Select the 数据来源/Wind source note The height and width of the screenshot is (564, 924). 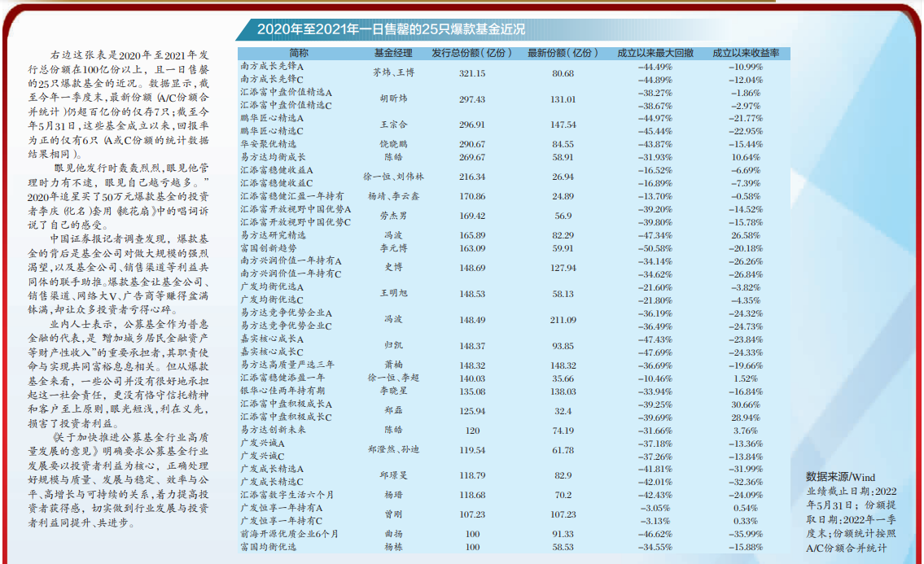click(x=840, y=478)
